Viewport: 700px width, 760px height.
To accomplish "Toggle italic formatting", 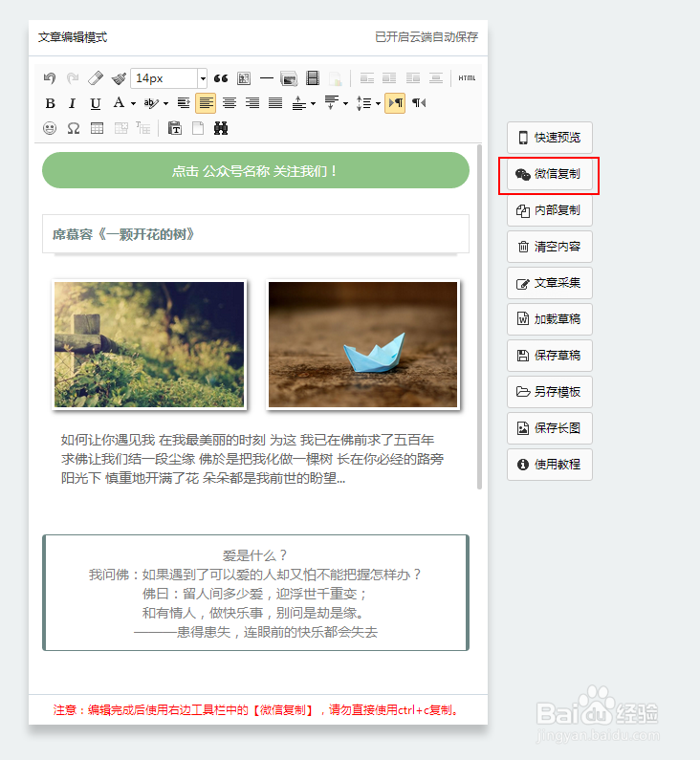I will click(x=73, y=103).
